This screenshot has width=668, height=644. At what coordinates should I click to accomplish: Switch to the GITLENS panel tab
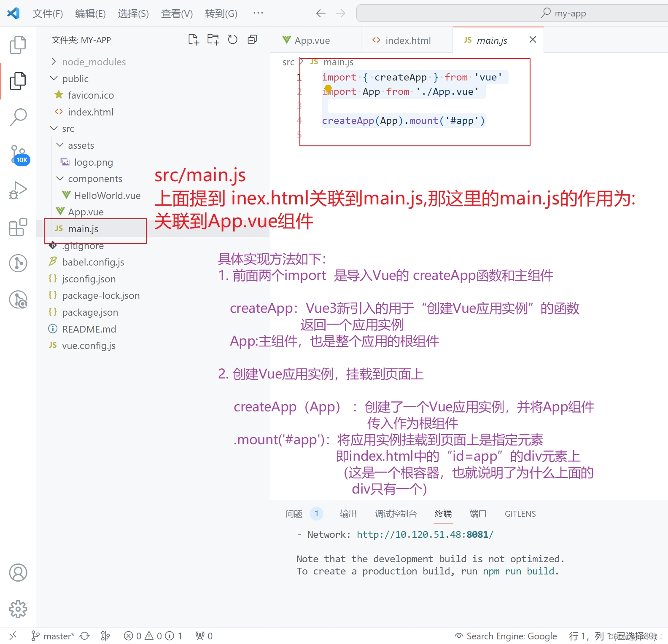click(520, 514)
